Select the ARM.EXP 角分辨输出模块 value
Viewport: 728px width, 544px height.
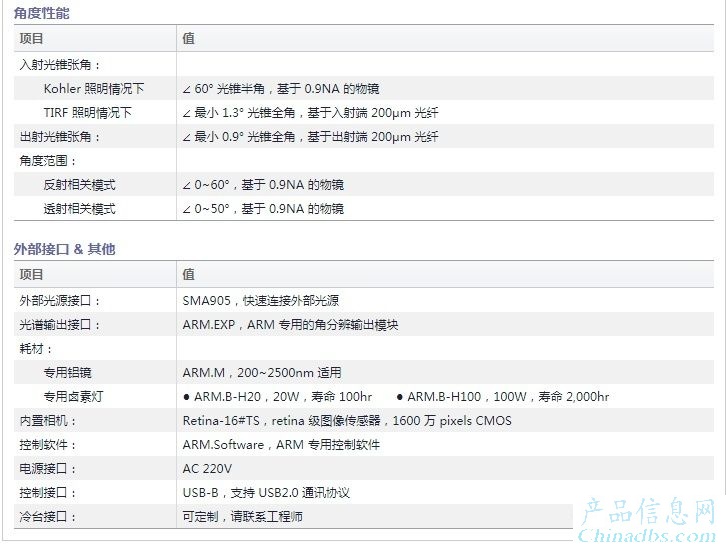point(290,325)
